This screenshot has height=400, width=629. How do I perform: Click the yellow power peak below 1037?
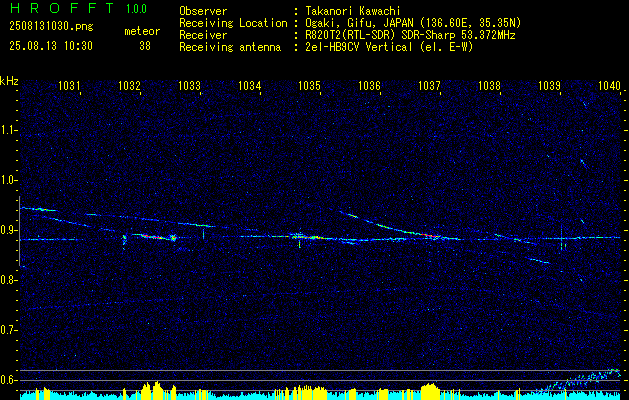click(x=430, y=391)
